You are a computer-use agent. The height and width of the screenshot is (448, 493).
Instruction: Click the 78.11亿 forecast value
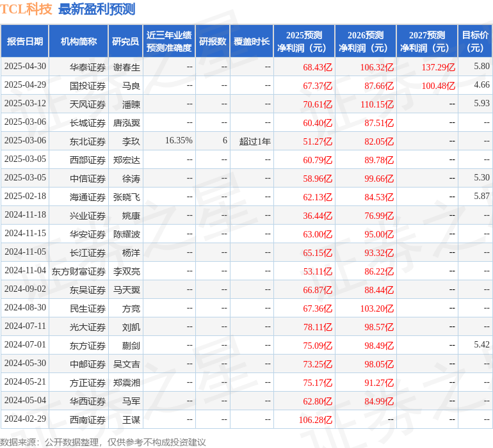(x=318, y=327)
